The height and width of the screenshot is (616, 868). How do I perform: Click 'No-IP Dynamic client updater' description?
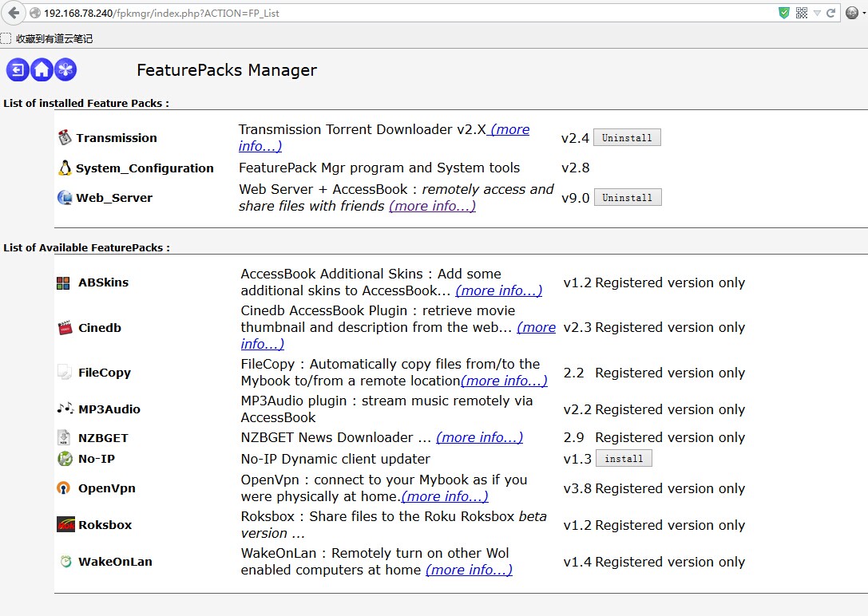[335, 459]
